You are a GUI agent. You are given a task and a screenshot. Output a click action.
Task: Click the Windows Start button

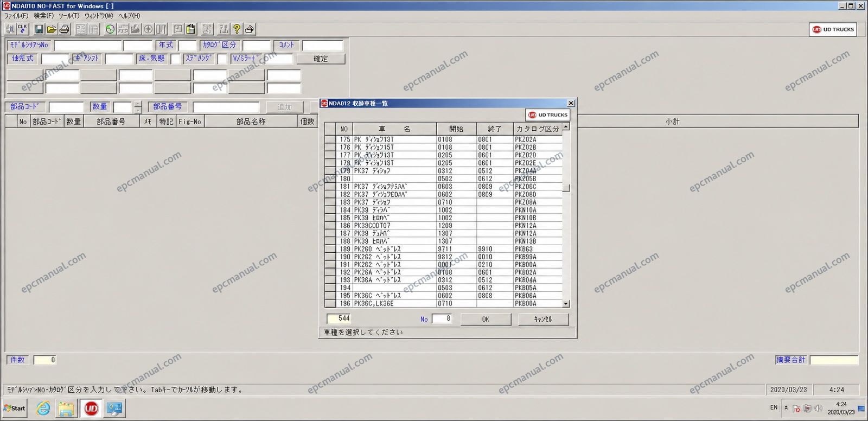click(x=15, y=409)
